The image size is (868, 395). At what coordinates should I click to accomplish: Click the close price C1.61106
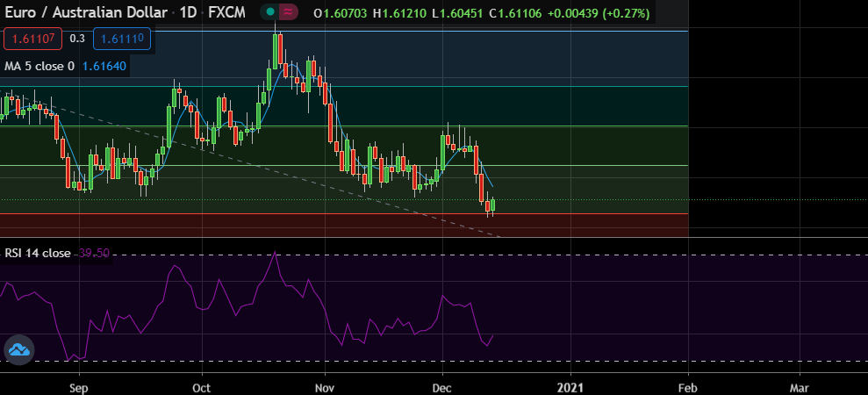click(515, 13)
